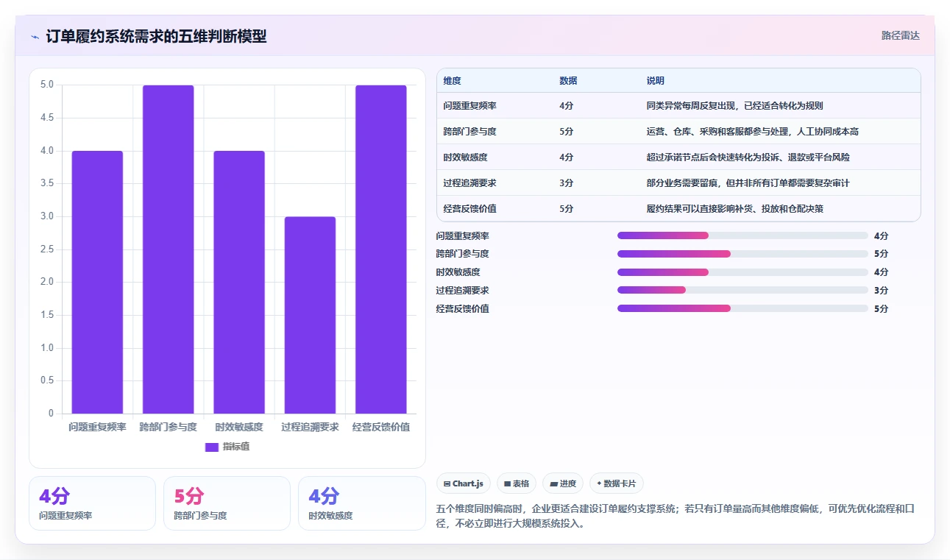Click the 经营反馈价值 progress bar
Viewport: 950px width, 560px height.
pyautogui.click(x=742, y=308)
